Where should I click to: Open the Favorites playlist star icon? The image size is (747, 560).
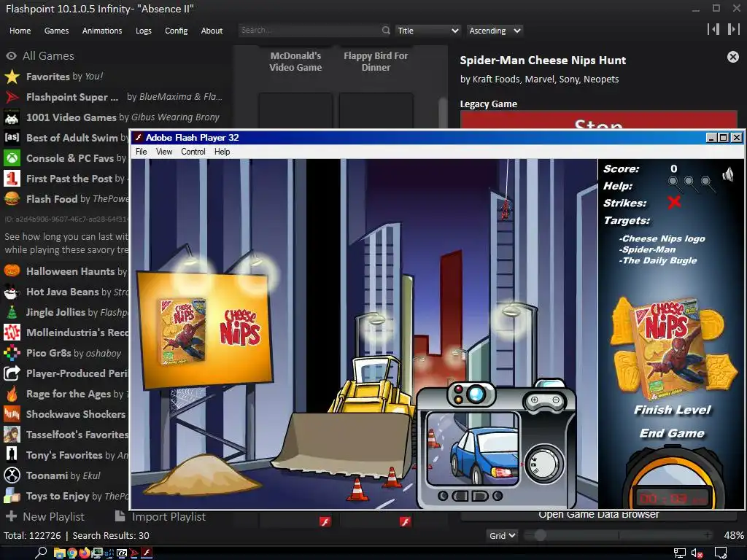[12, 77]
